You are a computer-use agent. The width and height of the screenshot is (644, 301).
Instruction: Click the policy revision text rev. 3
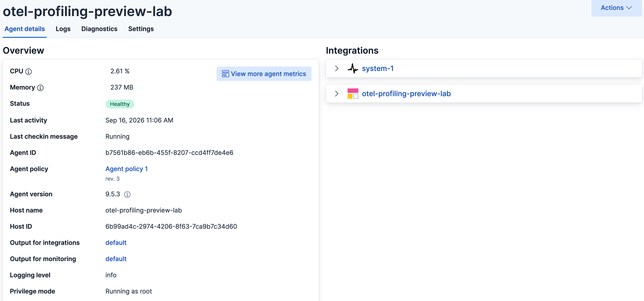pyautogui.click(x=112, y=179)
